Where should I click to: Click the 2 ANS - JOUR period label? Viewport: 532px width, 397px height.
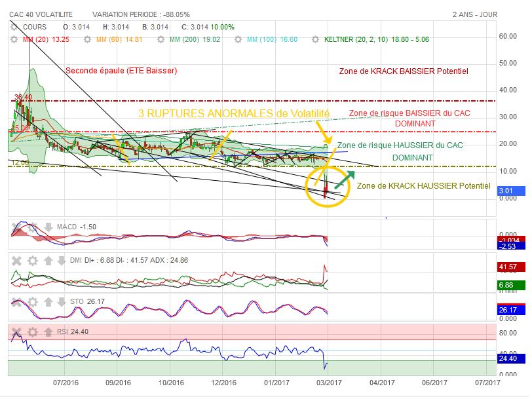click(474, 14)
